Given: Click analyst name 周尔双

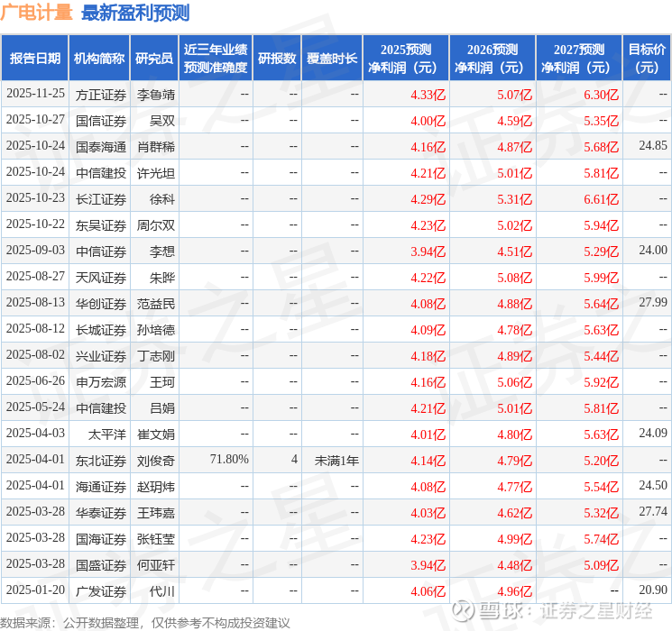Looking at the screenshot, I should coord(155,225).
